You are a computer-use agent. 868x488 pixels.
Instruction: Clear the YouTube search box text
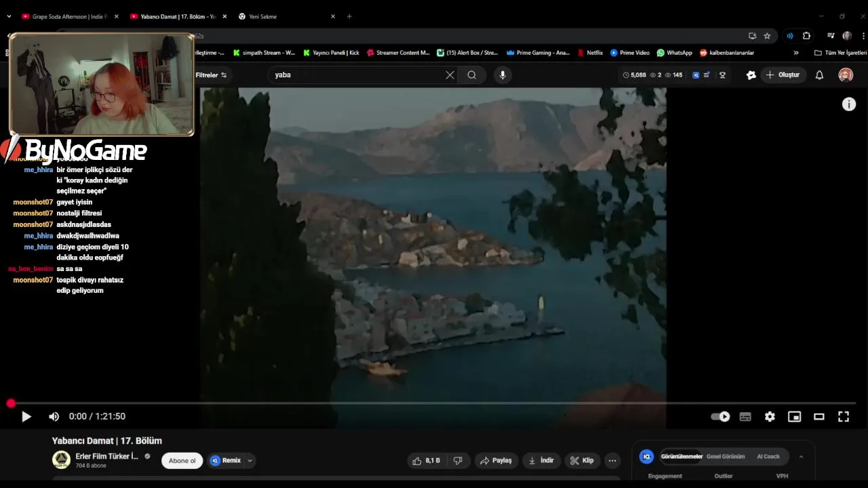click(450, 75)
